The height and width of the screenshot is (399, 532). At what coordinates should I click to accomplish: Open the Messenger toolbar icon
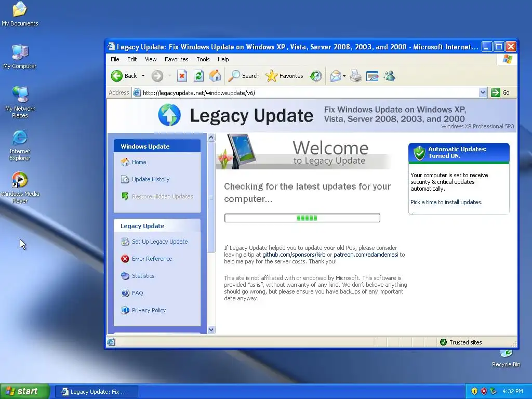pyautogui.click(x=390, y=76)
